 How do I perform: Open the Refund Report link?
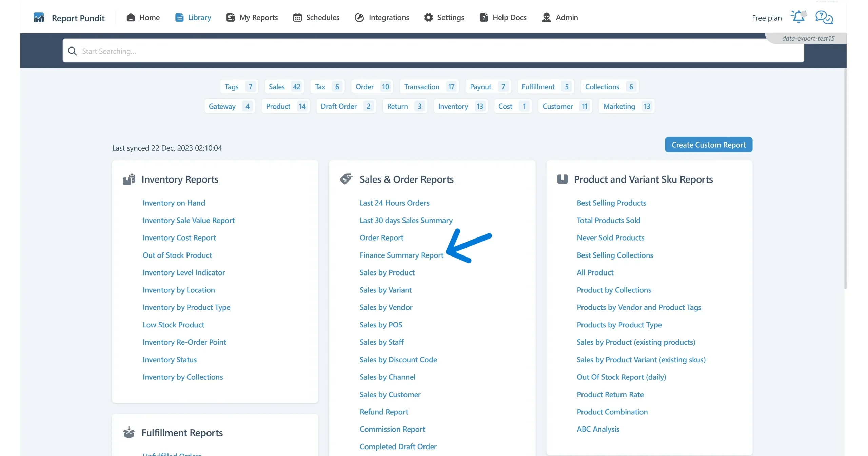[x=384, y=412]
